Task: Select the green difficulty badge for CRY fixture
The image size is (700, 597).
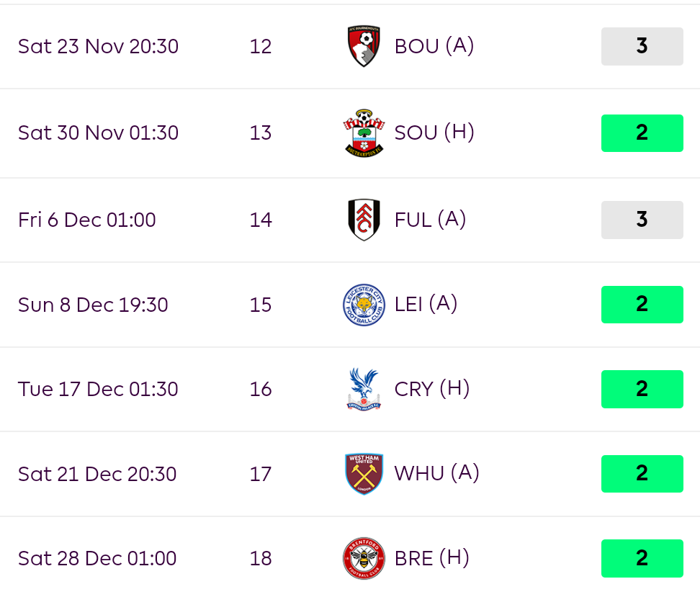Action: (x=642, y=389)
